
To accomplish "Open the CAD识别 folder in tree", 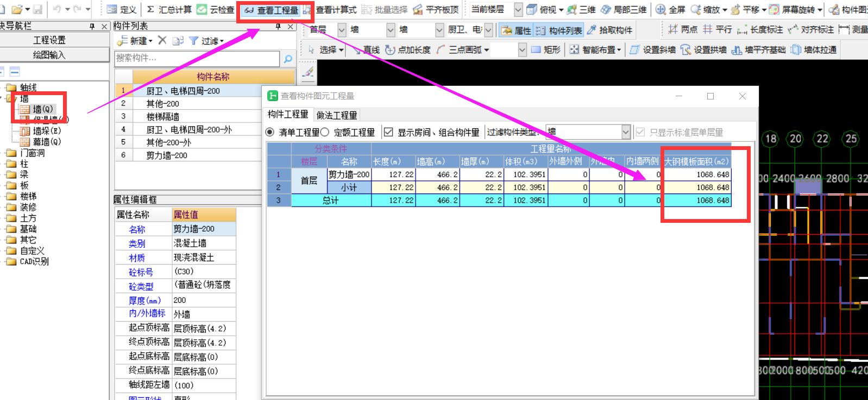I will point(34,261).
